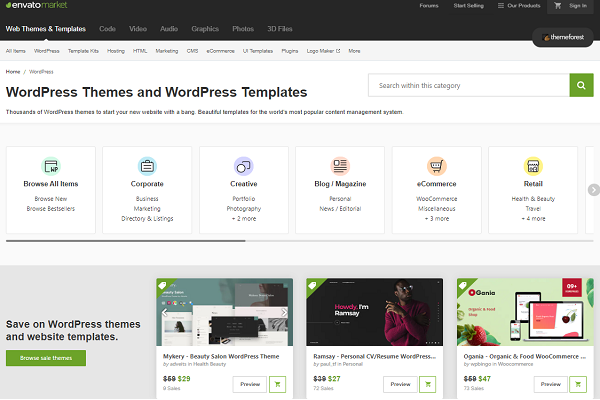Open the UI Templates submenu item

point(258,51)
